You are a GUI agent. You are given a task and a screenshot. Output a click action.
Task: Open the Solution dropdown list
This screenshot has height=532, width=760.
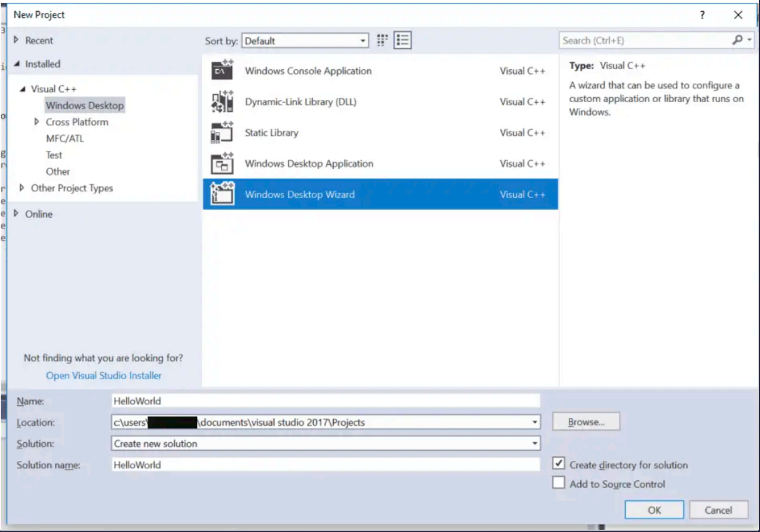(534, 444)
